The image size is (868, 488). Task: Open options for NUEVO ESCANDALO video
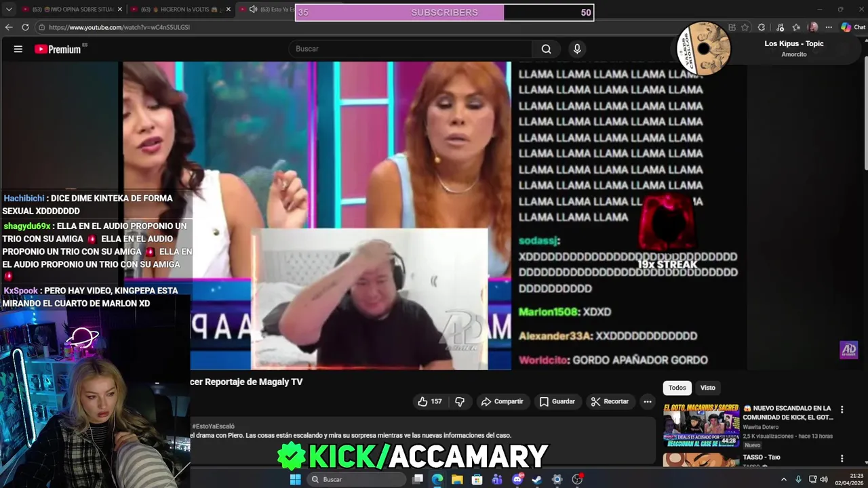(x=842, y=409)
